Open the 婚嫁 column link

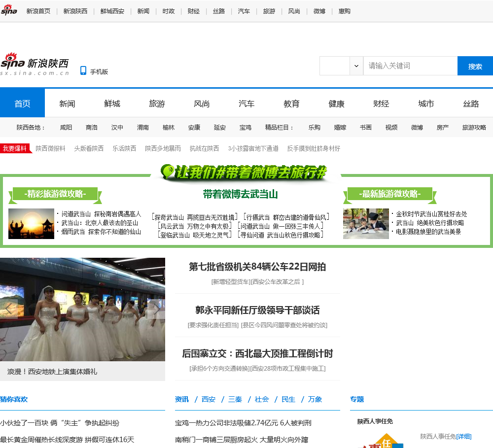(x=340, y=127)
